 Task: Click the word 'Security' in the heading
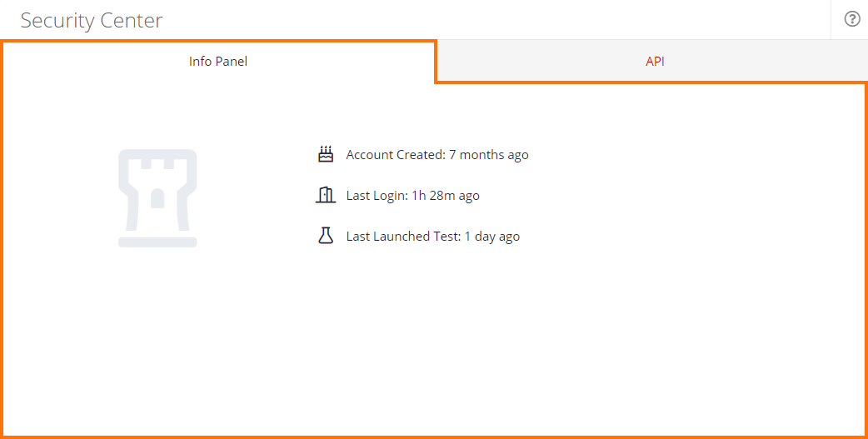coord(57,20)
